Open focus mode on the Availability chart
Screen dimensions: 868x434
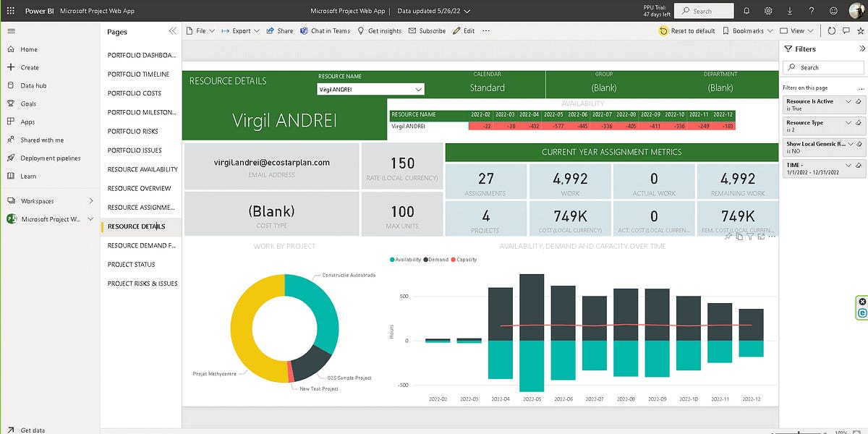[761, 236]
